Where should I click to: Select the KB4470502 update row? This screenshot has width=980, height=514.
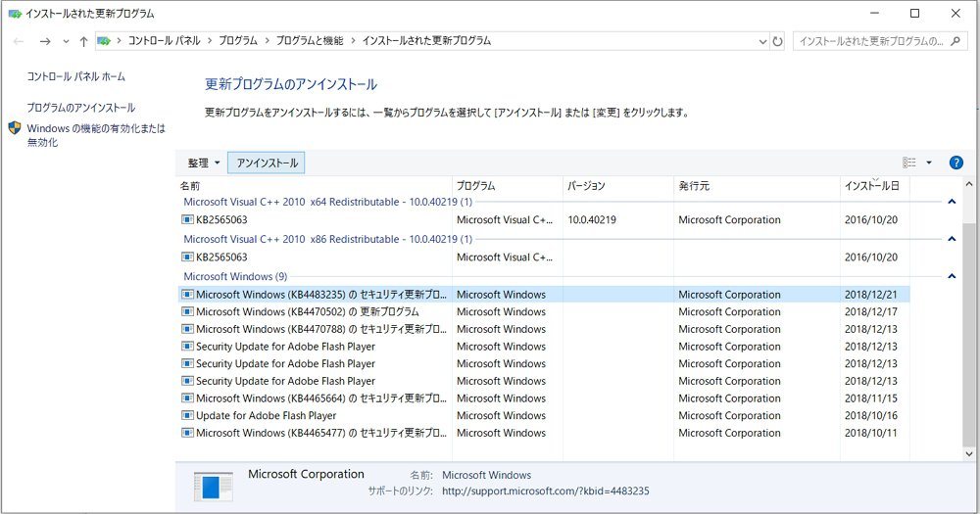click(544, 311)
